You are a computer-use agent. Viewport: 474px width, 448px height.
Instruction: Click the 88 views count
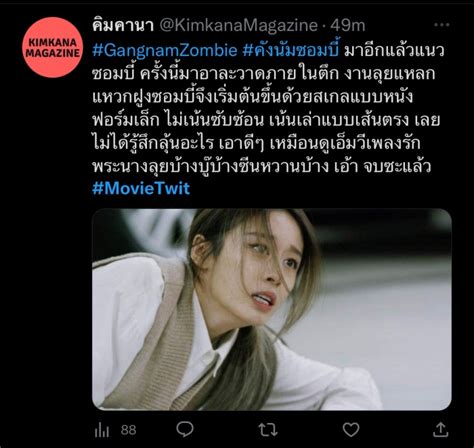128,430
